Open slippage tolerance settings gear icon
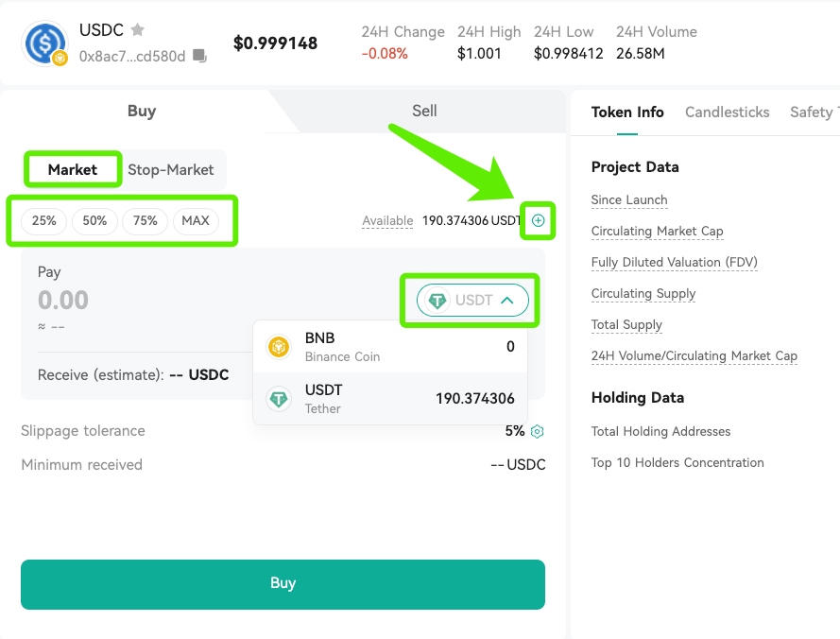840x639 pixels. point(538,431)
